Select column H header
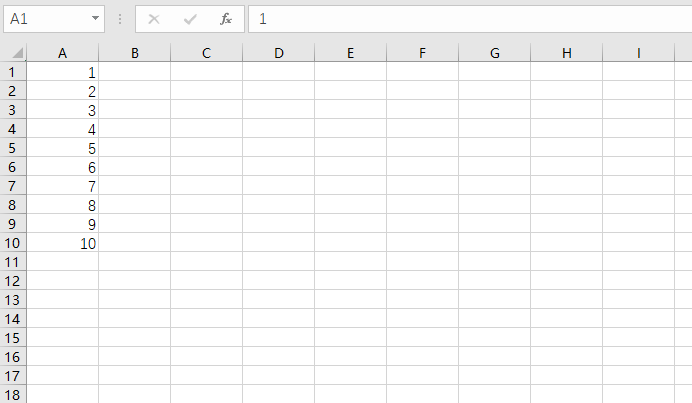 567,53
